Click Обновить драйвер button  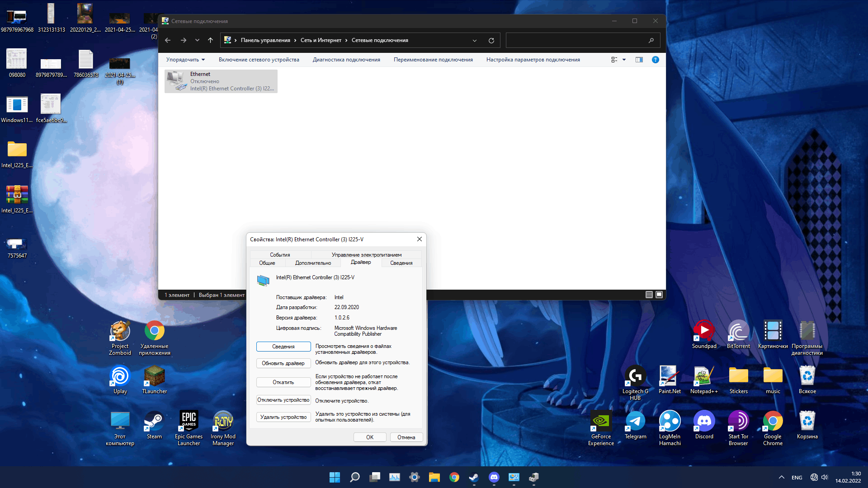point(283,362)
